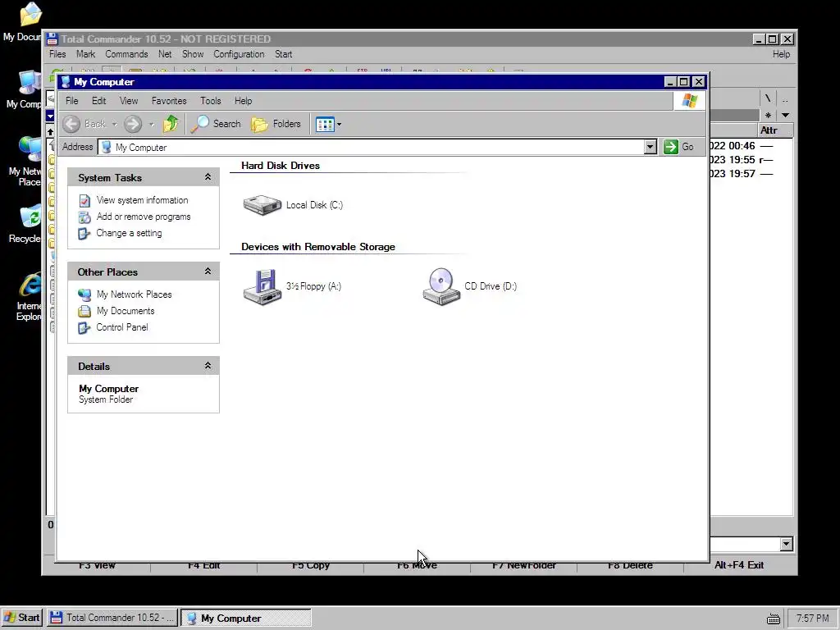Viewport: 840px width, 630px height.
Task: Open the Help menu in My Computer
Action: pos(243,101)
